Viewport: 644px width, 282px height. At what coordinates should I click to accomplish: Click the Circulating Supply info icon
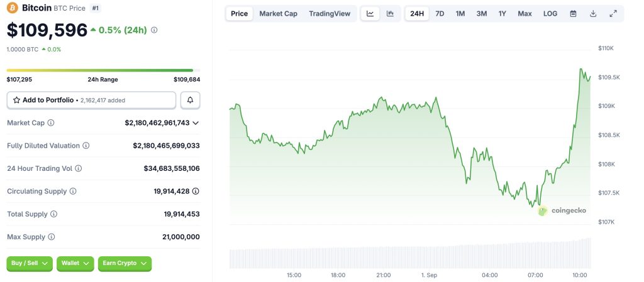(x=73, y=192)
